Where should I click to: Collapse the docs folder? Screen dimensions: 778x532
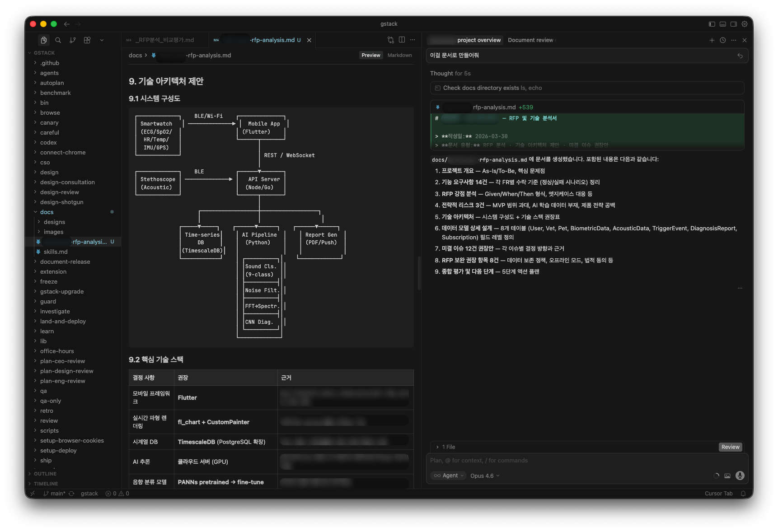tap(73, 212)
